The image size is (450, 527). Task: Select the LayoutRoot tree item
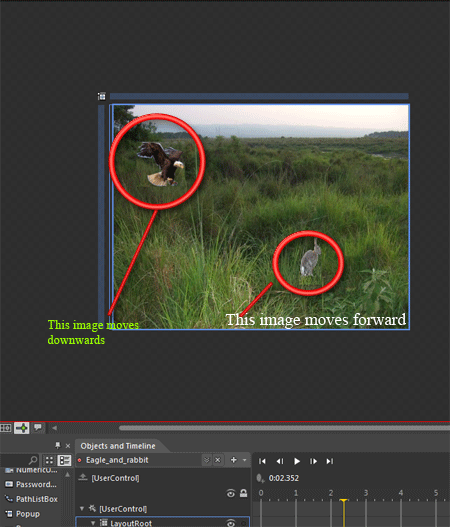[131, 523]
